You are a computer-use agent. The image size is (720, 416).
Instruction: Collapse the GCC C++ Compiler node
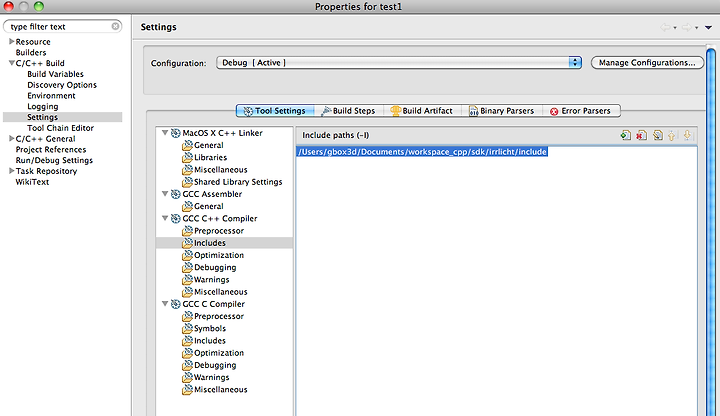pos(165,218)
